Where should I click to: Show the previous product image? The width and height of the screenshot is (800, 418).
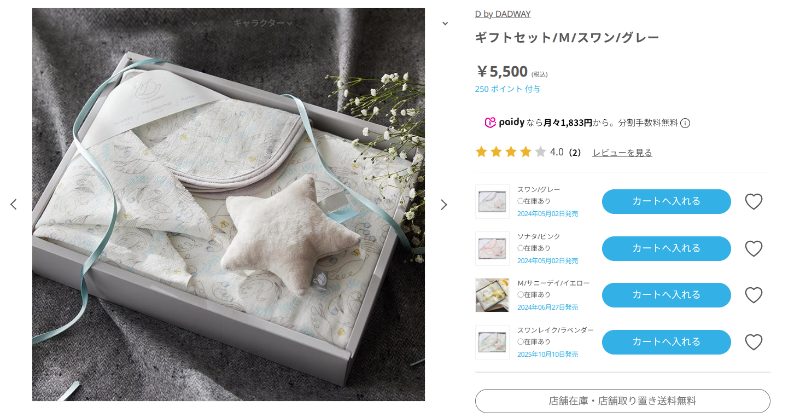click(x=14, y=204)
